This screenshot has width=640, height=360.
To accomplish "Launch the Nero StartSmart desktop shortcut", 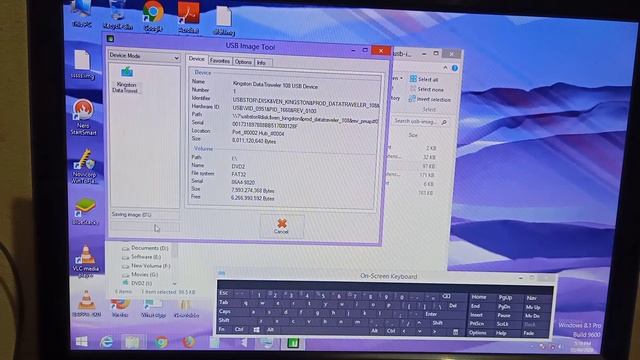I will pyautogui.click(x=83, y=118).
